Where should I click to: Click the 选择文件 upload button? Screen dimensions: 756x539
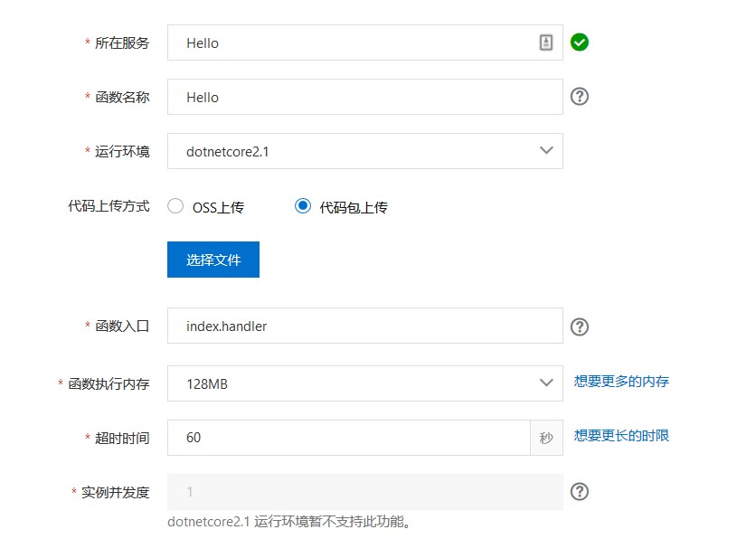[x=213, y=260]
